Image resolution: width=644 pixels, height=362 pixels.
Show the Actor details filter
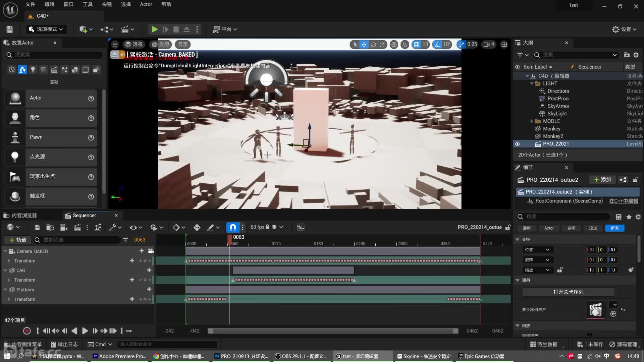pos(549,228)
